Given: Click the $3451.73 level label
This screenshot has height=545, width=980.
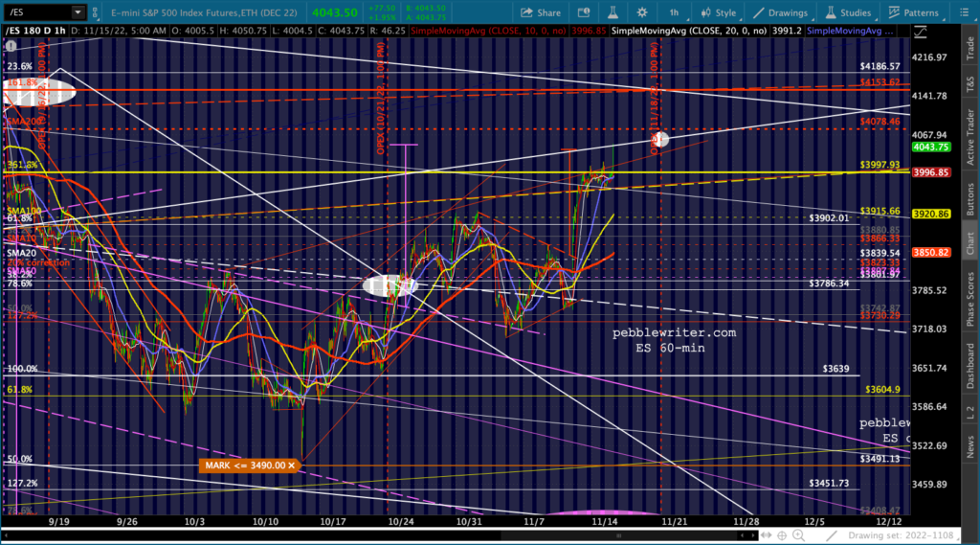Looking at the screenshot, I should [829, 483].
